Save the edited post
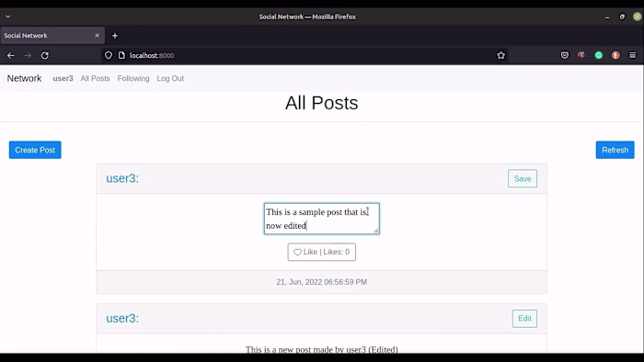The width and height of the screenshot is (644, 362). [x=523, y=179]
